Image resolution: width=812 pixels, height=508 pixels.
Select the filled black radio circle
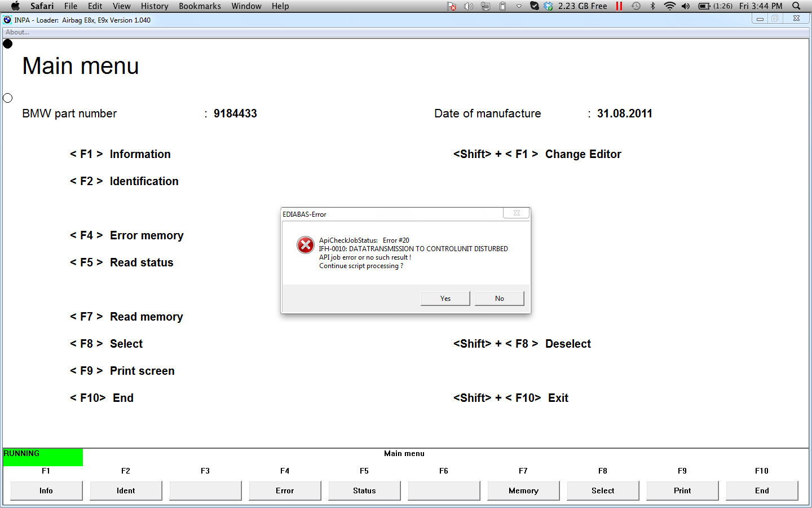point(8,44)
